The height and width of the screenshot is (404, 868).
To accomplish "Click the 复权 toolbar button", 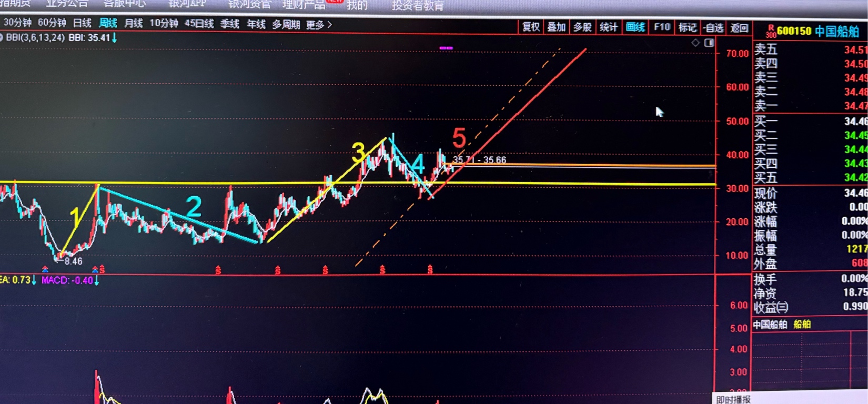I will click(531, 27).
